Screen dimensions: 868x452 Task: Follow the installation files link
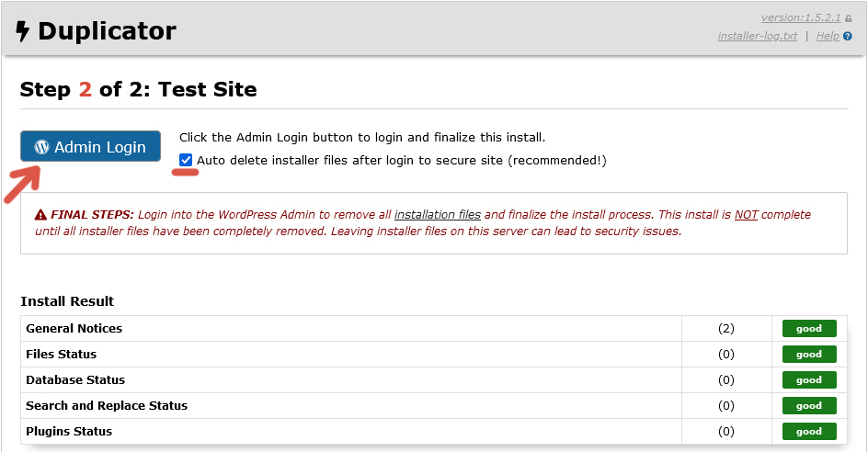(438, 215)
